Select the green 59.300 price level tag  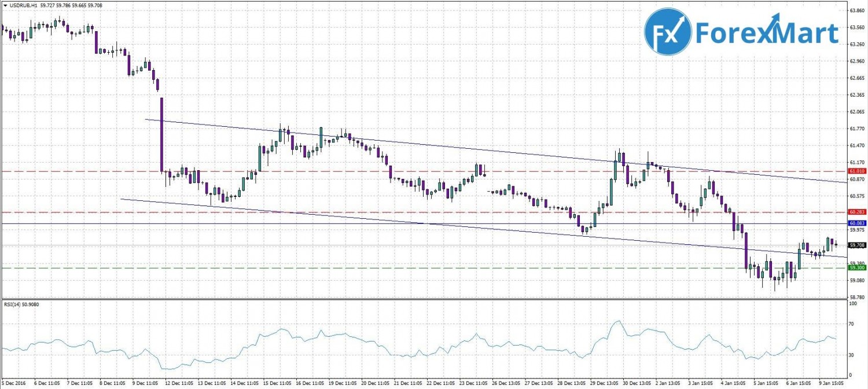pos(856,267)
